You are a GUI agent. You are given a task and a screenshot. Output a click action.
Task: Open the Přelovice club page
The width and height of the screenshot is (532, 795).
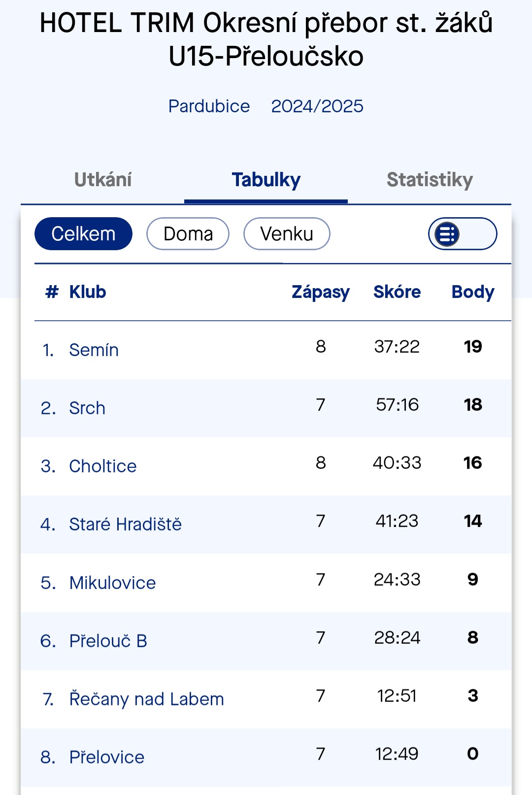pyautogui.click(x=106, y=757)
